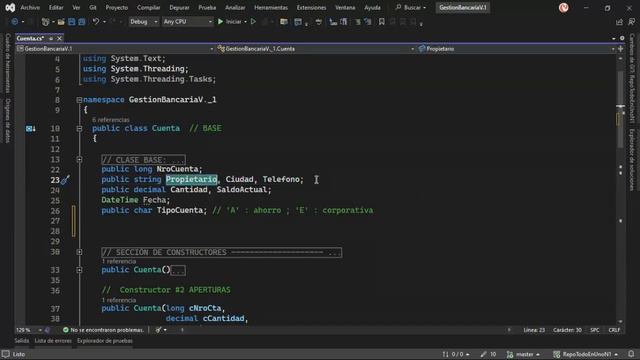Open notifications bell in status bar
This screenshot has width=640, height=360.
coord(631,354)
